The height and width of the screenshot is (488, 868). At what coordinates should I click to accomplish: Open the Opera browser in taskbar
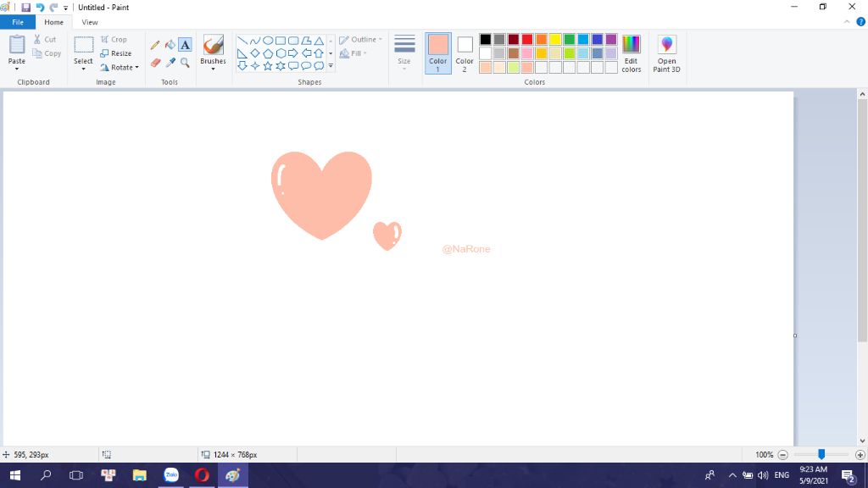coord(202,475)
